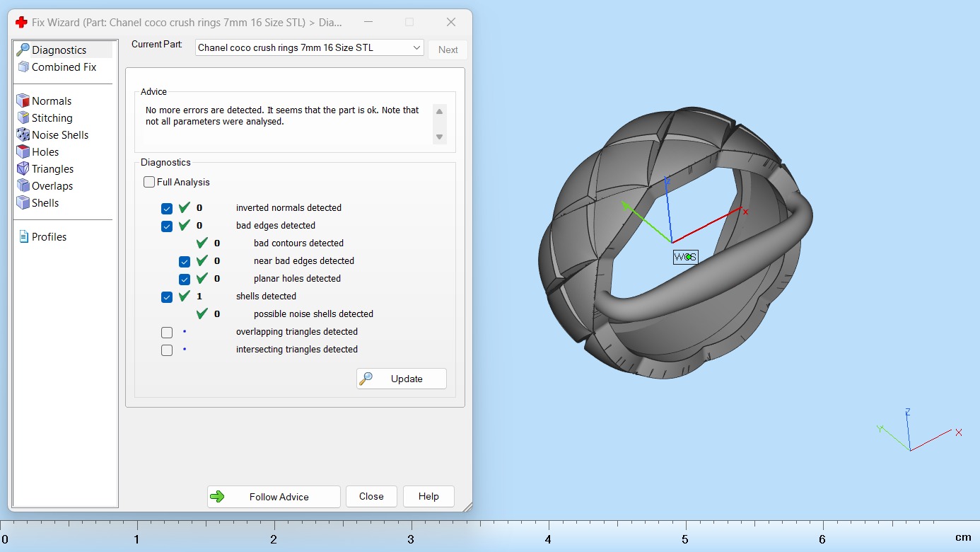980x552 pixels.
Task: Click the Close button at the dialog bottom
Action: pos(371,497)
